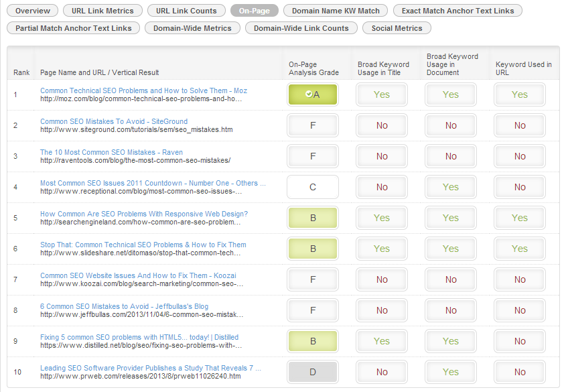This screenshot has width=564, height=392.
Task: Select Domain-Wide Link Counts tab
Action: pos(301,28)
